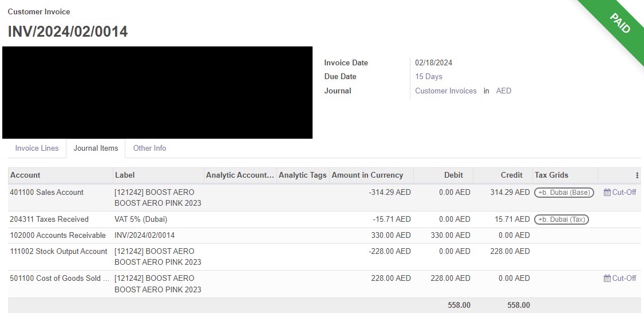Screen dimensions: 644x325
Task: Click the Cut-Off calendar icon on Cost of Goods Sold row
Action: 607,278
